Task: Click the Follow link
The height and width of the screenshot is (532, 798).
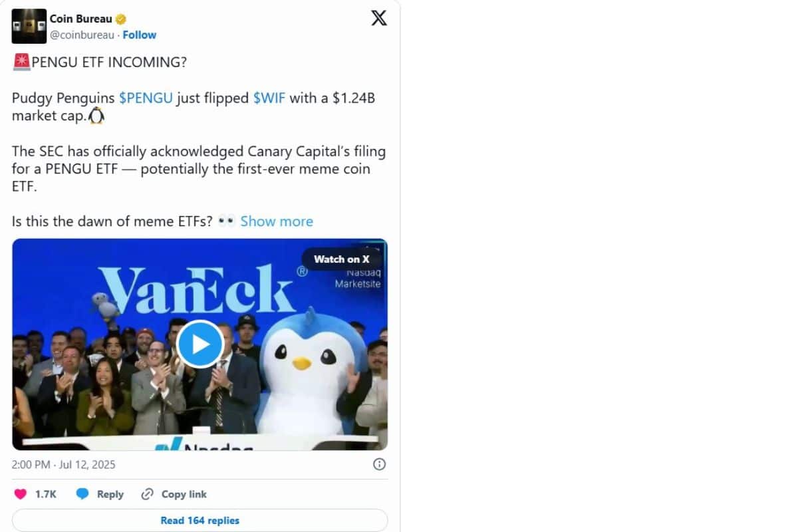Action: pos(140,35)
